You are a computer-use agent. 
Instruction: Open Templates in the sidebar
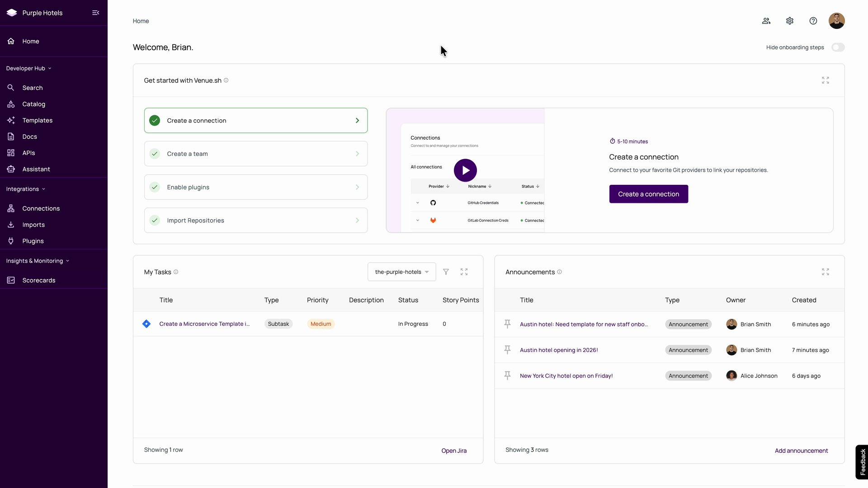38,120
